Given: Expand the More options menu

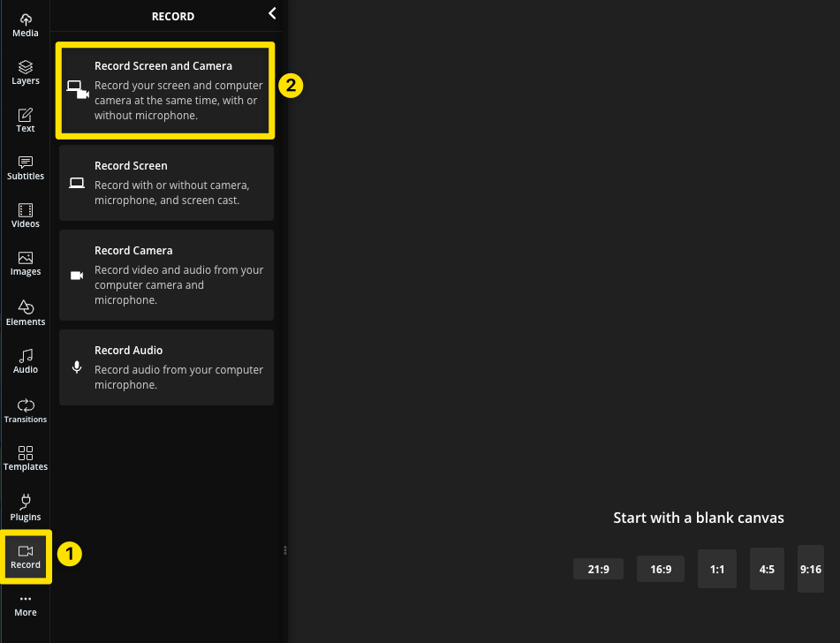Looking at the screenshot, I should pyautogui.click(x=25, y=605).
